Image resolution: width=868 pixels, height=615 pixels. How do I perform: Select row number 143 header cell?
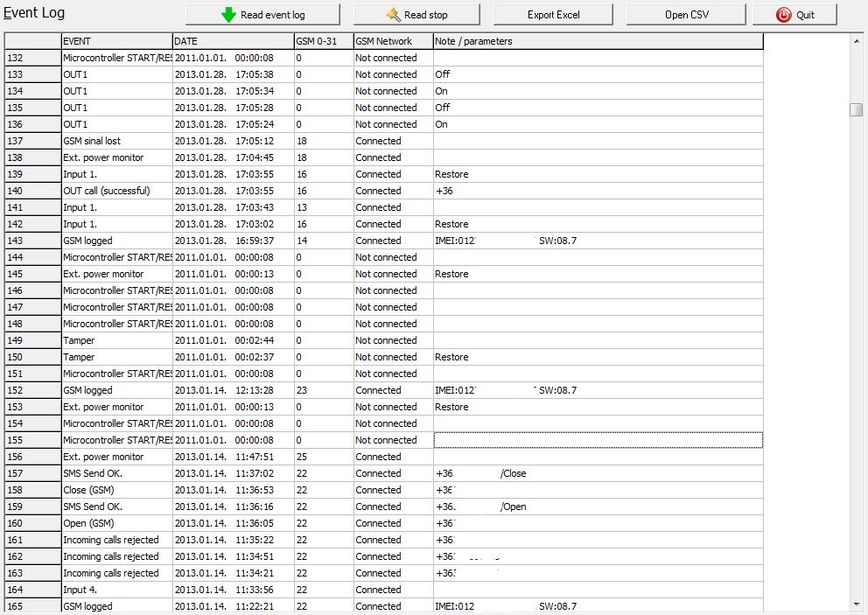pos(32,241)
